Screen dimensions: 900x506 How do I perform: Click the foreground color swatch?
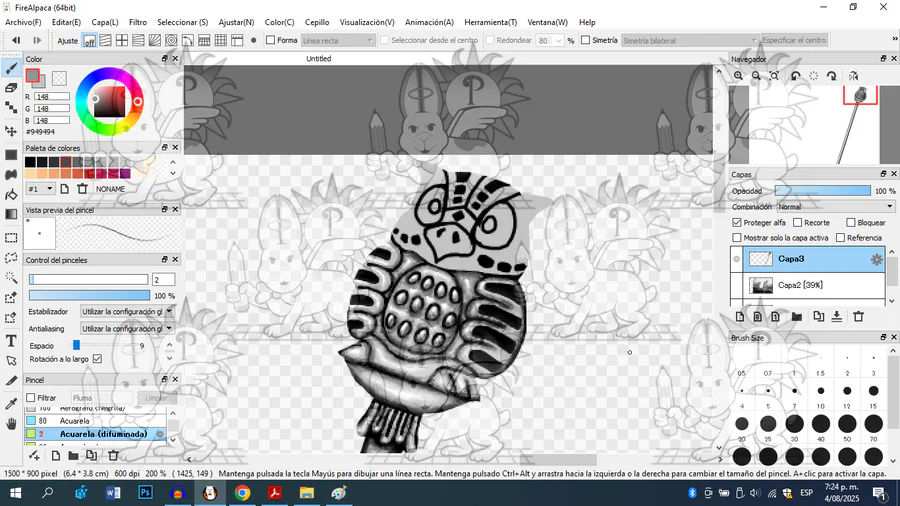click(32, 75)
